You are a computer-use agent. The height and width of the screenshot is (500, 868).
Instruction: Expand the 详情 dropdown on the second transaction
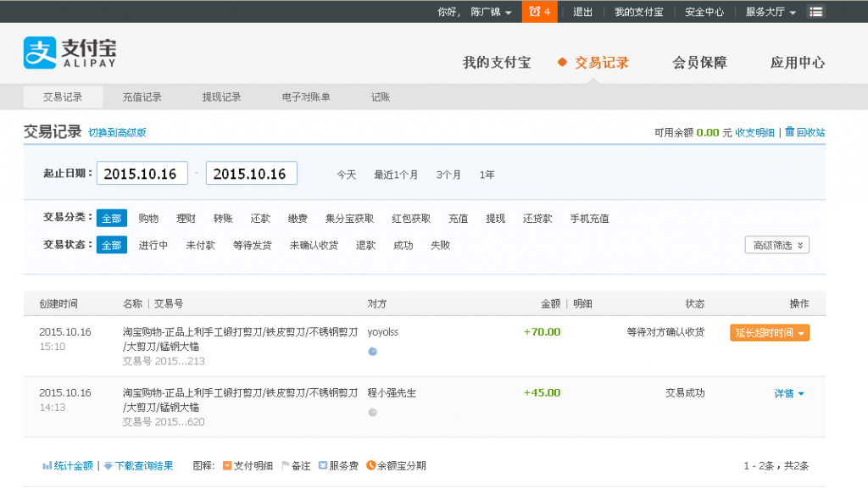click(x=789, y=392)
